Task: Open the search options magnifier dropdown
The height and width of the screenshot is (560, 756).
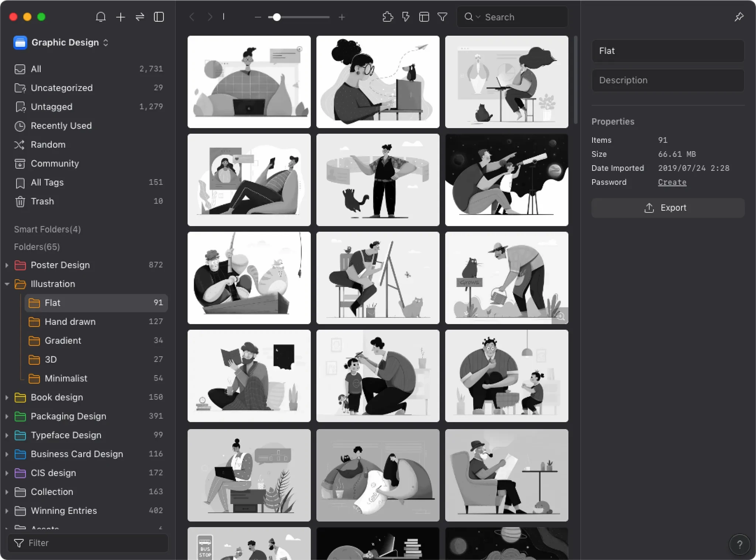Action: click(x=472, y=17)
